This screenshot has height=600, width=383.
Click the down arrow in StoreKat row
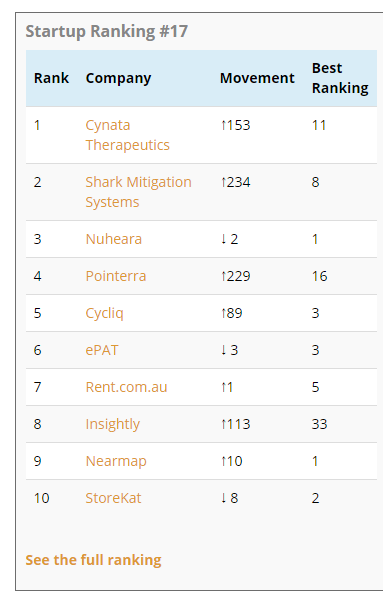pyautogui.click(x=223, y=498)
